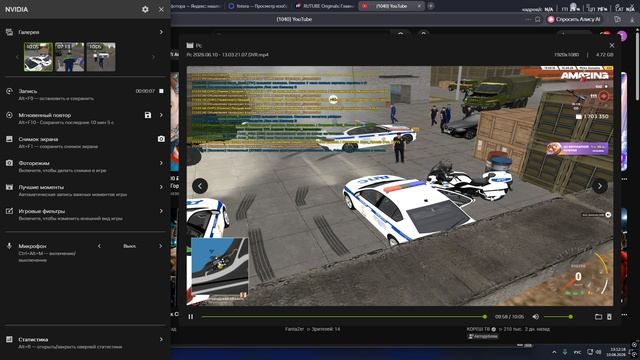Open Фоторежим photo mode
Image resolution: width=640 pixels, height=360 pixels.
coord(161,163)
